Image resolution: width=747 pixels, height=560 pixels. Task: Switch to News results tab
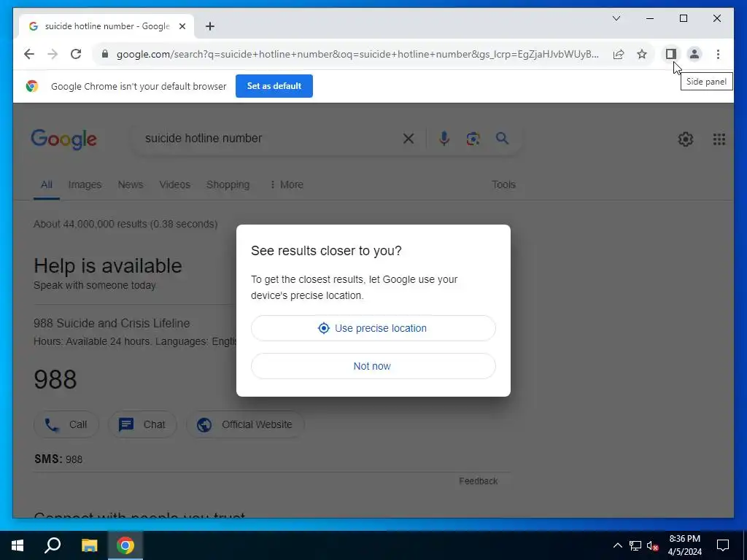click(x=131, y=184)
